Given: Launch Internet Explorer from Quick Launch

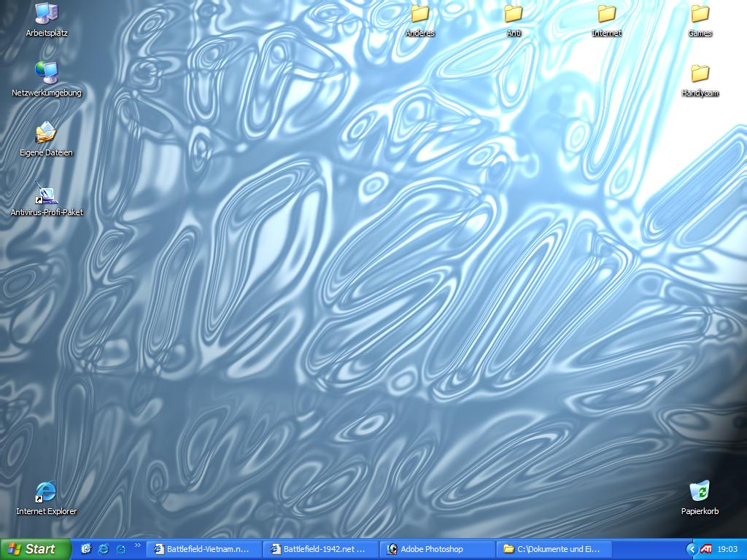Looking at the screenshot, I should coord(104,549).
